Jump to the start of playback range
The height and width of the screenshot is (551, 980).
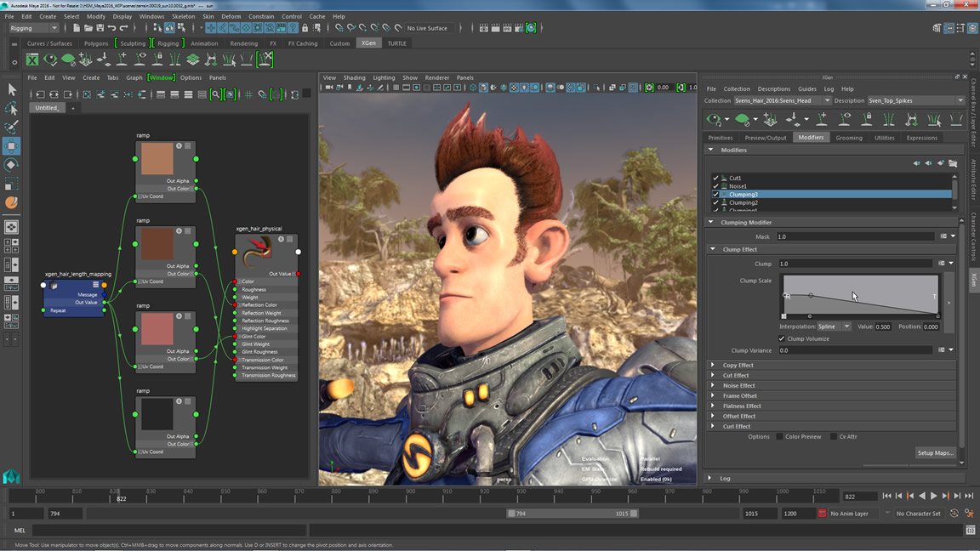coord(887,496)
